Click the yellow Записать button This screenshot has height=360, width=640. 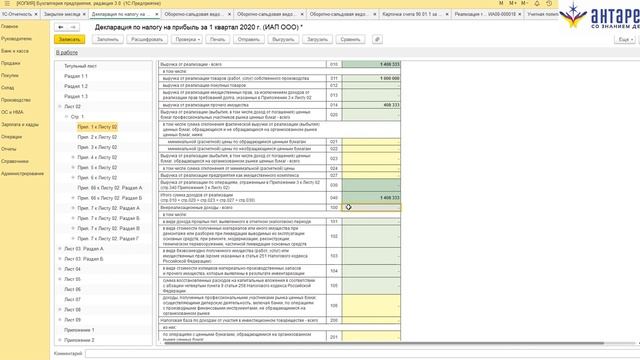pyautogui.click(x=69, y=40)
